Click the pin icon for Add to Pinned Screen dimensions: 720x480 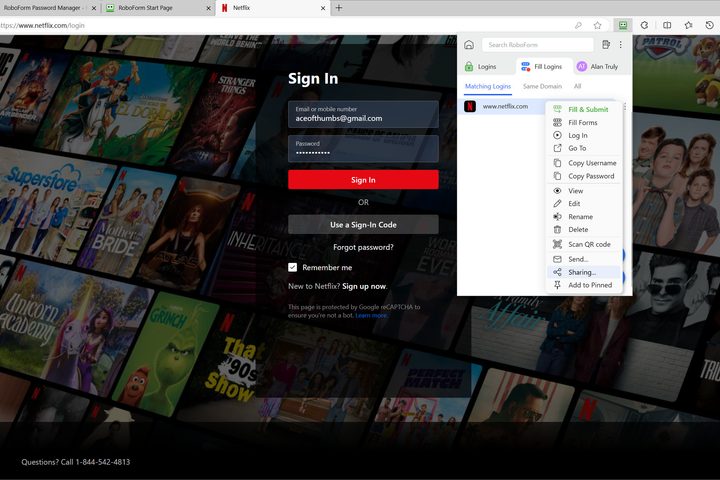click(557, 285)
